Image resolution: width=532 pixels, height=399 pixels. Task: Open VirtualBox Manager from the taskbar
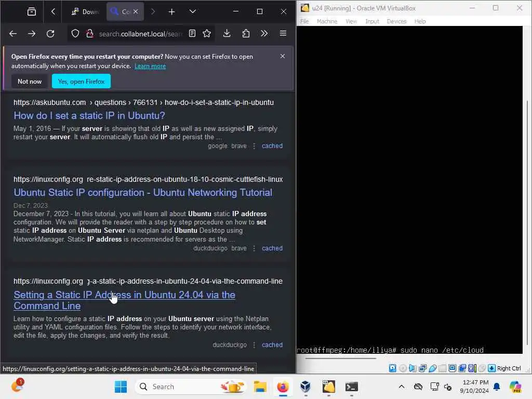pyautogui.click(x=305, y=387)
